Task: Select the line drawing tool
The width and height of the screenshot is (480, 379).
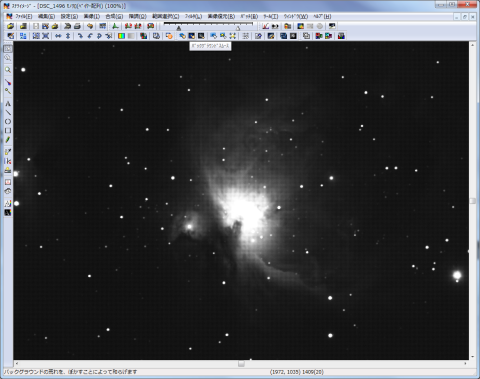Action: (8, 113)
